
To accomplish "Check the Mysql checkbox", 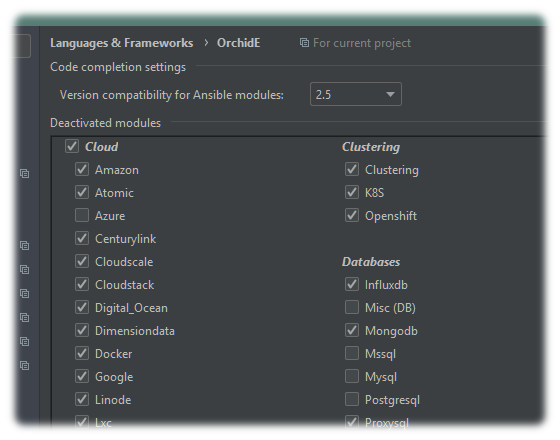I will coord(352,376).
